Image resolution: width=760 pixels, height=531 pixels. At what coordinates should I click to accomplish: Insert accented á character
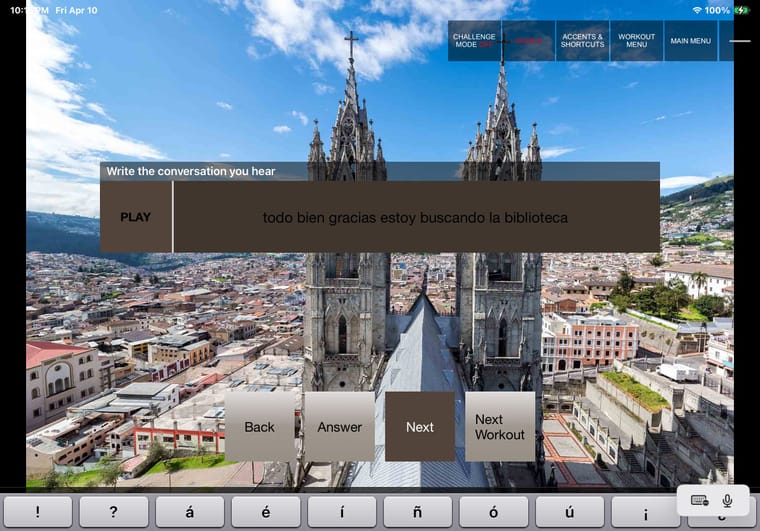[x=190, y=512]
